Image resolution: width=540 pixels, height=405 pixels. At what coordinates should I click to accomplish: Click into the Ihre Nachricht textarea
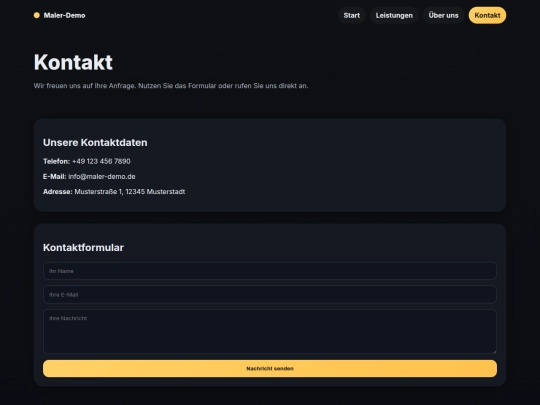coord(270,331)
